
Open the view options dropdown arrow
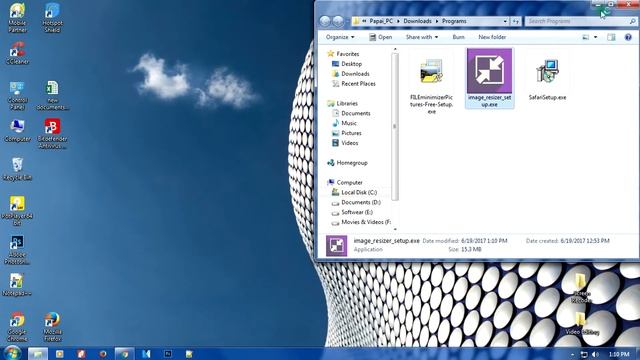[595, 37]
